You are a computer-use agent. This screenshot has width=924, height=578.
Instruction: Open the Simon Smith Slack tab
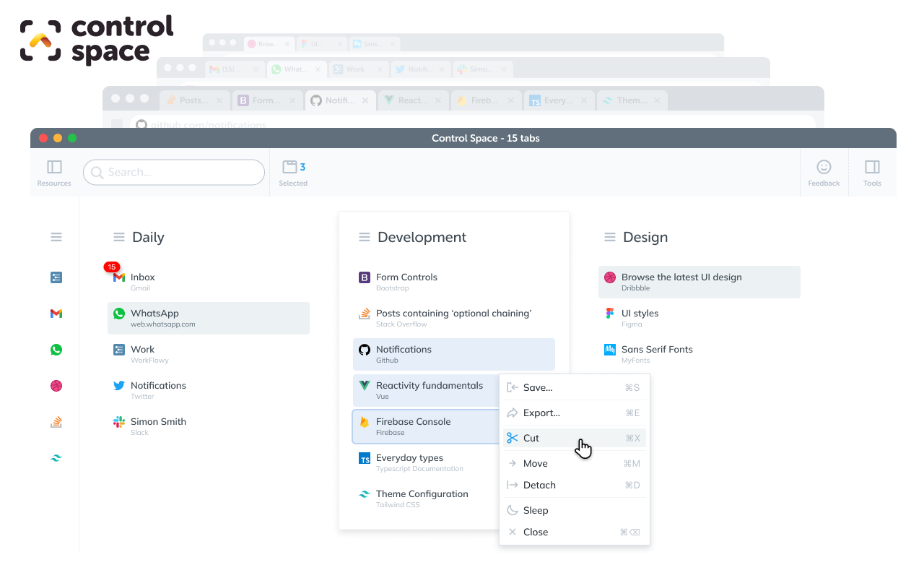click(x=158, y=426)
